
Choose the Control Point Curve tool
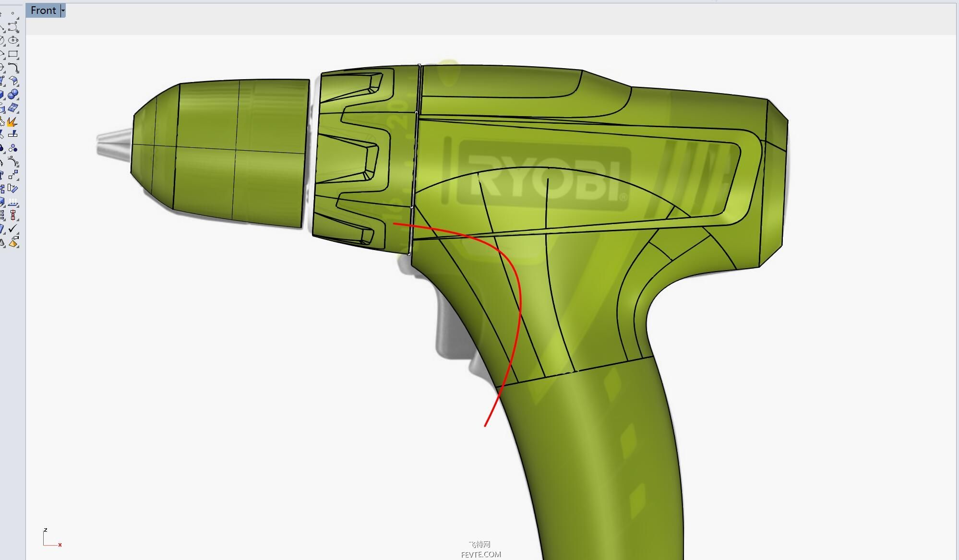(13, 27)
